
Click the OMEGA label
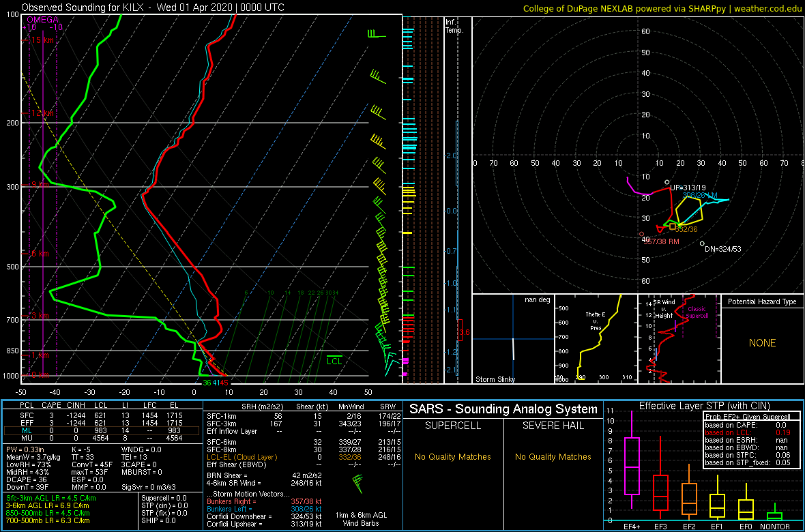click(41, 20)
